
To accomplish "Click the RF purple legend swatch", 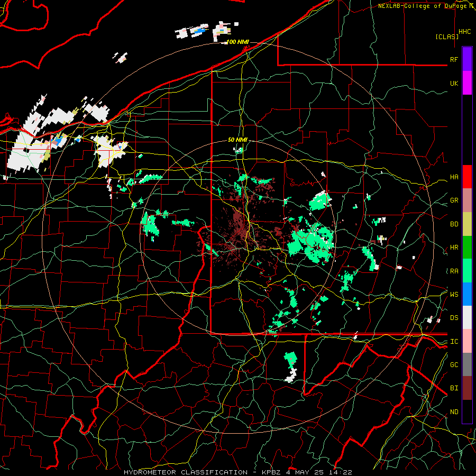I will point(467,59).
